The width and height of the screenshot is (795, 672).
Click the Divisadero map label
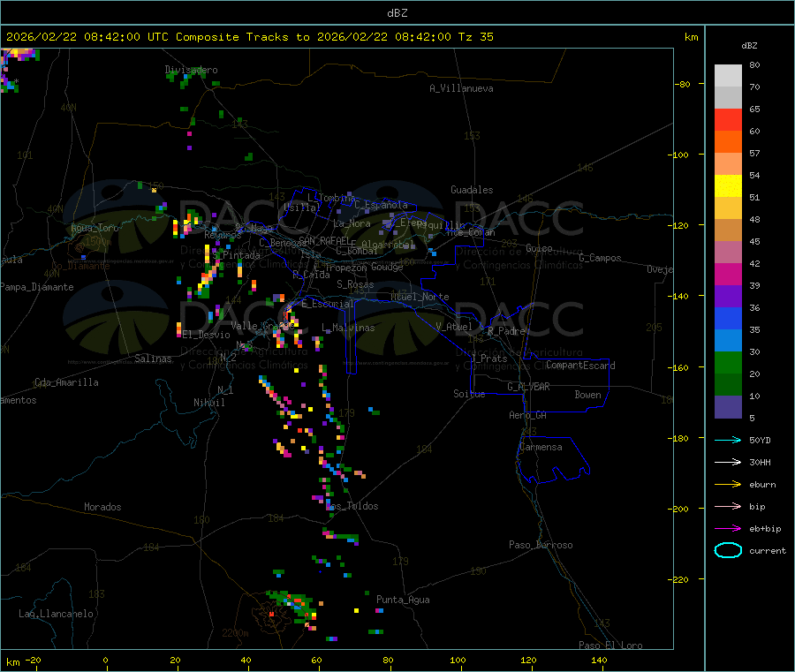(x=191, y=70)
